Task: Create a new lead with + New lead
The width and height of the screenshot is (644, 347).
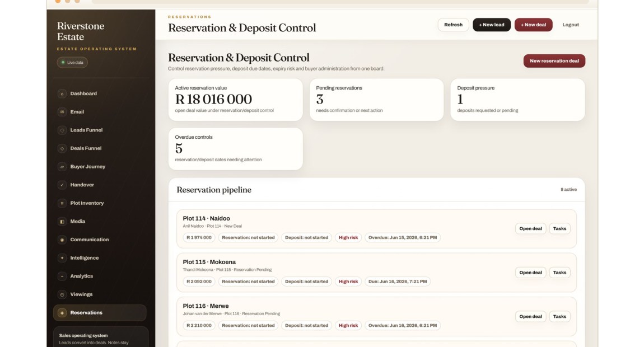Action: [492, 25]
